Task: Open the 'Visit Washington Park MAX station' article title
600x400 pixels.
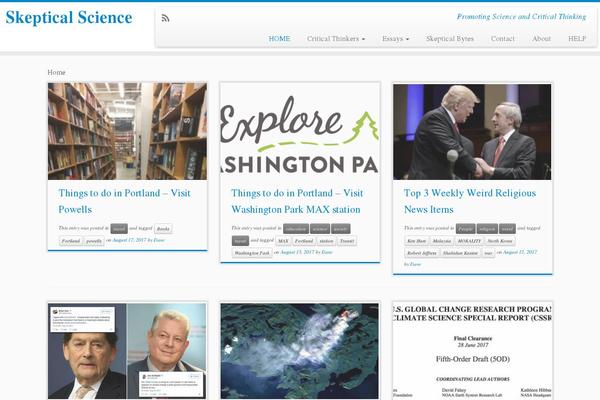Action: tap(297, 201)
